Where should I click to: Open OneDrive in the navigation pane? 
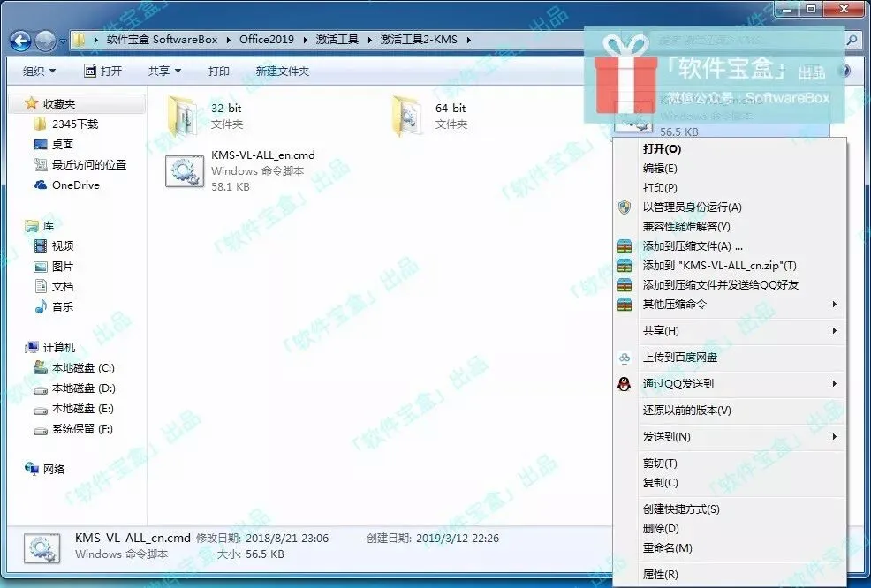66,185
